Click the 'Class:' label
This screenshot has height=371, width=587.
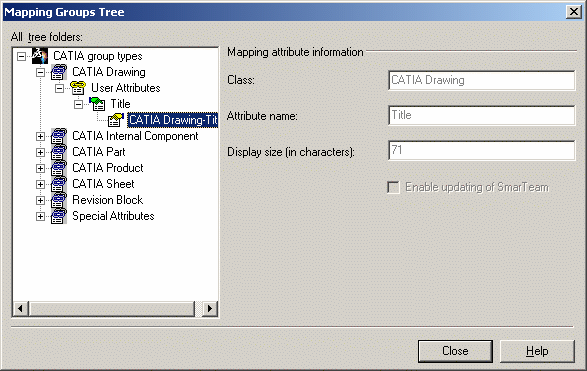[x=241, y=80]
